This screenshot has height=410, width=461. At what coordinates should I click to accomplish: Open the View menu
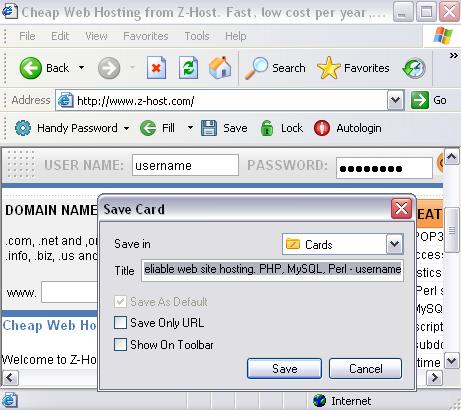96,36
